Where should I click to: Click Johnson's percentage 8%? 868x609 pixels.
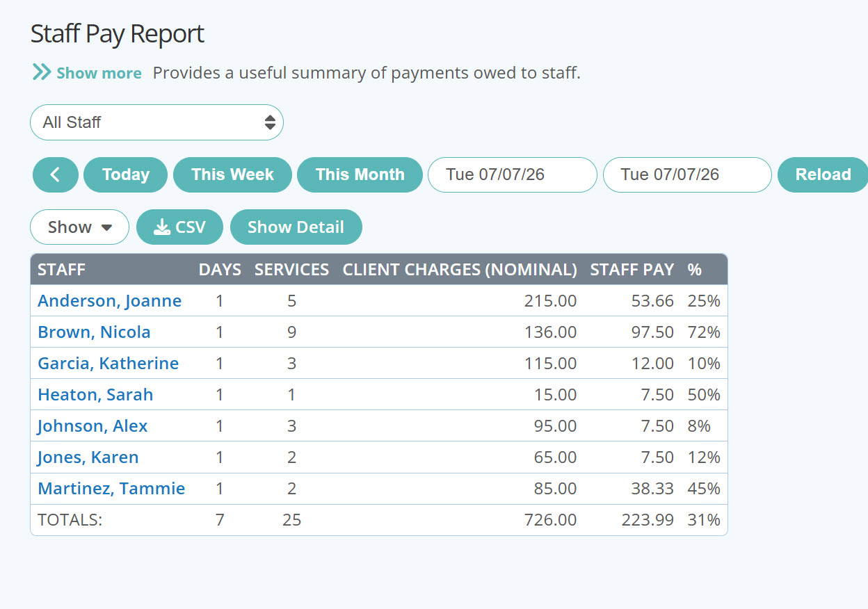[x=699, y=426]
